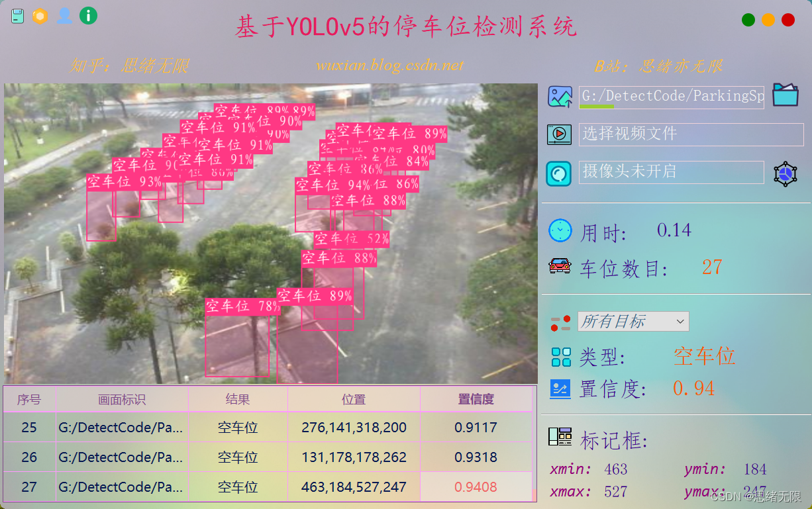812x509 pixels.
Task: Click the 空车位 52% detection label
Action: [x=351, y=238]
